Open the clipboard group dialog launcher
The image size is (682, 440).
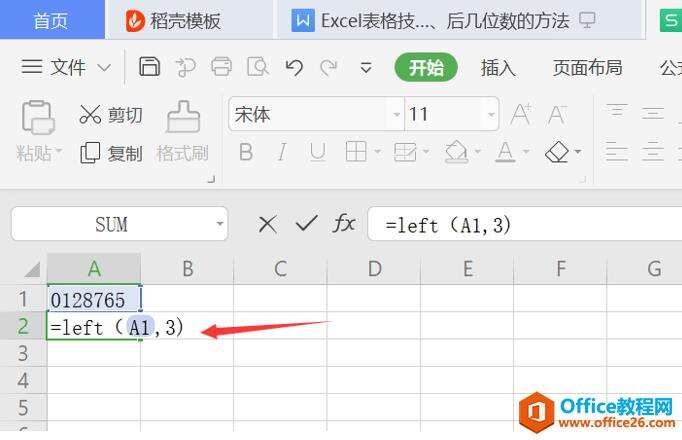[x=211, y=179]
